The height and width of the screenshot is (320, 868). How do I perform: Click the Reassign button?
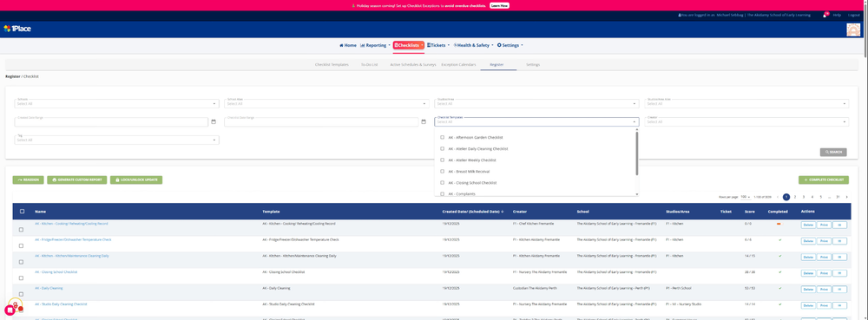click(x=29, y=180)
